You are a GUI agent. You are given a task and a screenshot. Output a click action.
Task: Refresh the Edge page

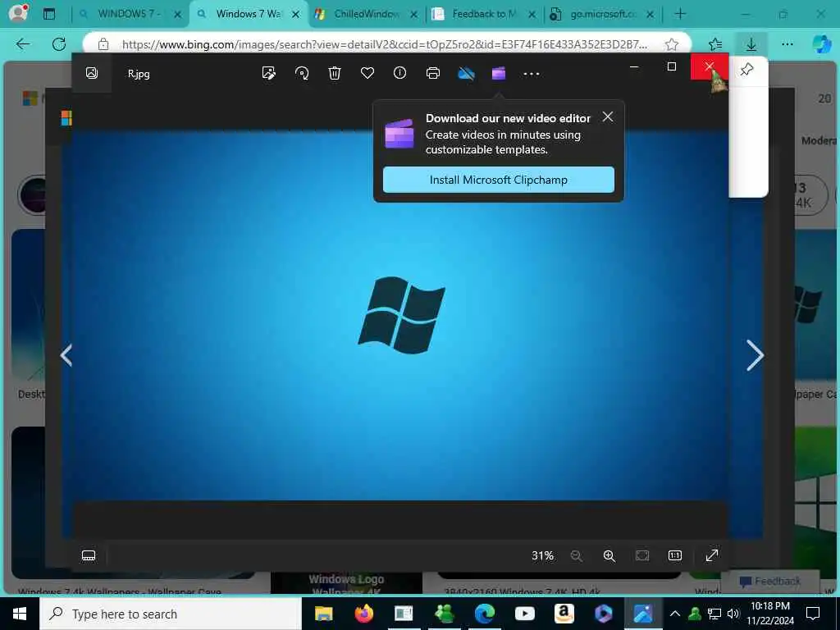click(59, 44)
